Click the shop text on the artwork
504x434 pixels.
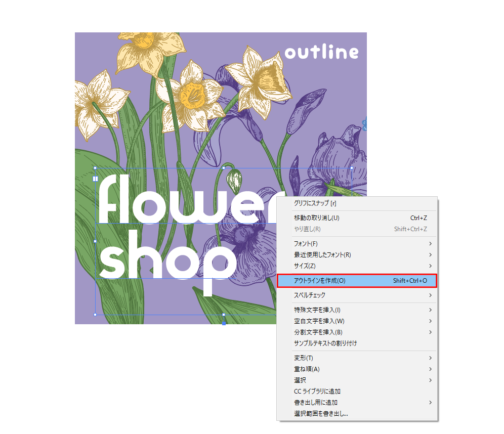pos(168,262)
